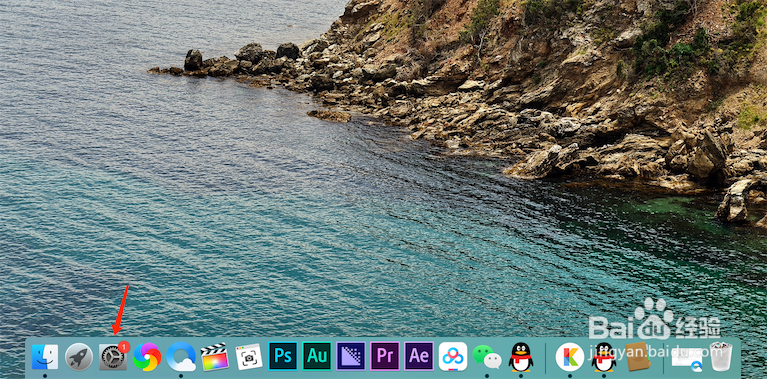767x379 pixels.
Task: Launch Adobe Media Encoder icon
Action: tap(351, 356)
